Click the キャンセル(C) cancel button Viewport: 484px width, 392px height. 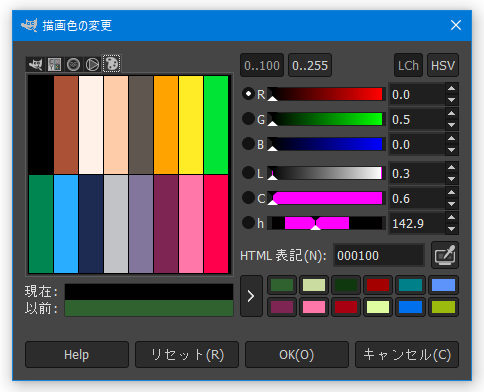coord(407,355)
